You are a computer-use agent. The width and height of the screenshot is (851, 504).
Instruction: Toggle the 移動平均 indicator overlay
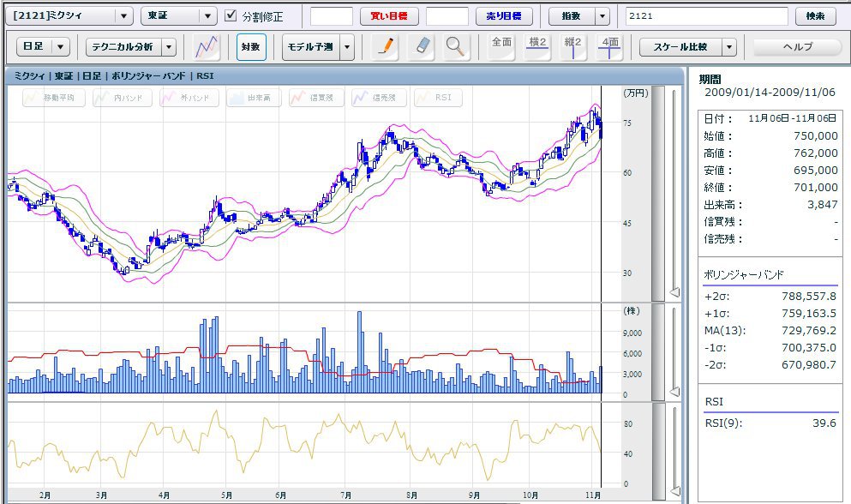pos(52,99)
